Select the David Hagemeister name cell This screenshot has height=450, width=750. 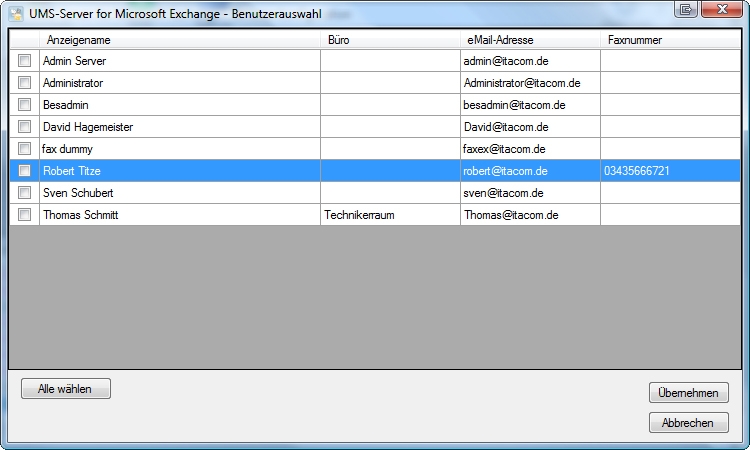point(180,127)
